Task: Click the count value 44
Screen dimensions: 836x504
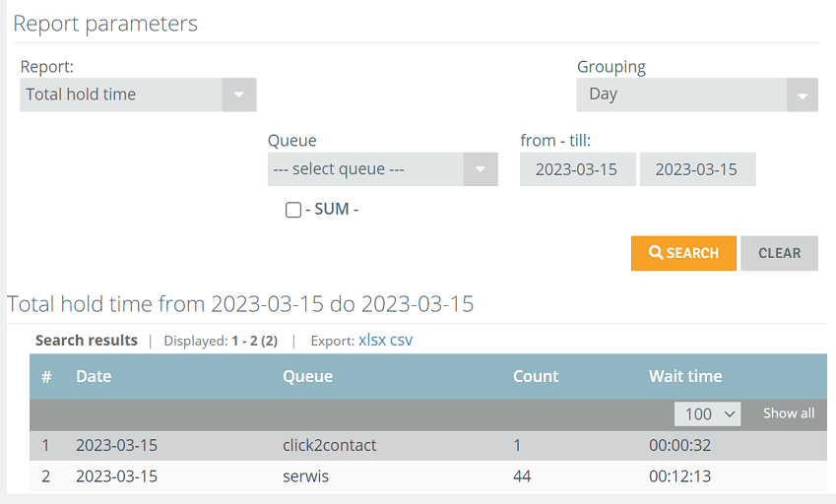Action: coord(522,475)
